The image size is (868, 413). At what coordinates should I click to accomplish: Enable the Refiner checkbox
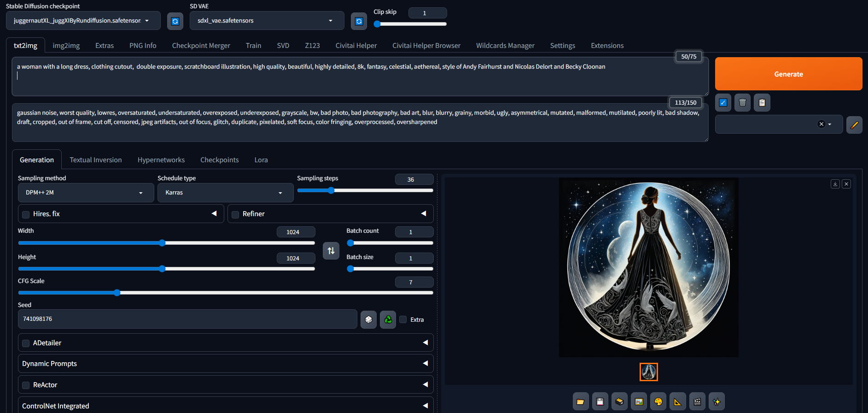pos(235,214)
